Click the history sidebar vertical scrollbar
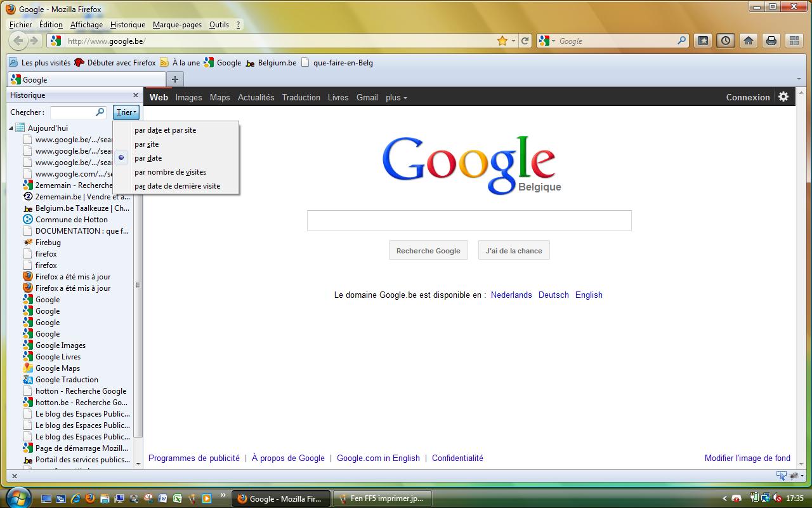The height and width of the screenshot is (508, 812). [x=138, y=286]
